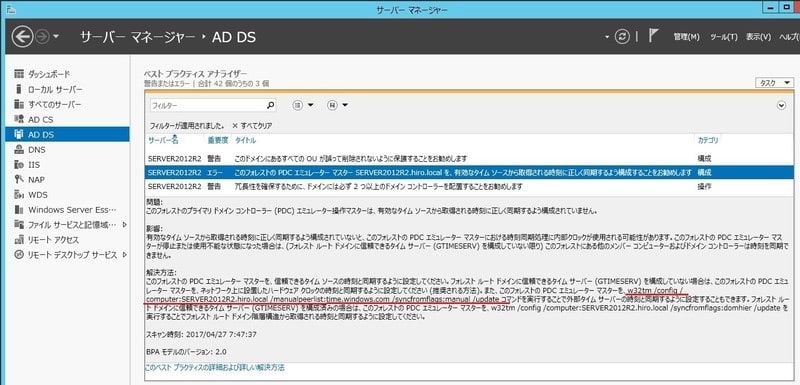Open the 表示(V) menu
The width and height of the screenshot is (800, 385).
758,37
